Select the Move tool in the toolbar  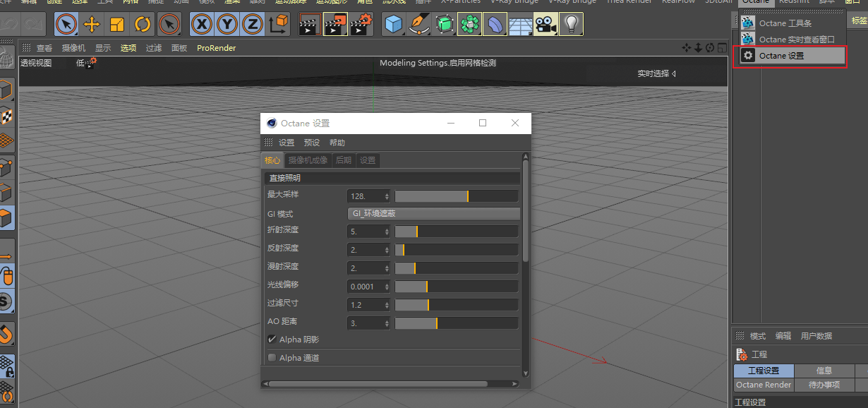click(x=92, y=25)
